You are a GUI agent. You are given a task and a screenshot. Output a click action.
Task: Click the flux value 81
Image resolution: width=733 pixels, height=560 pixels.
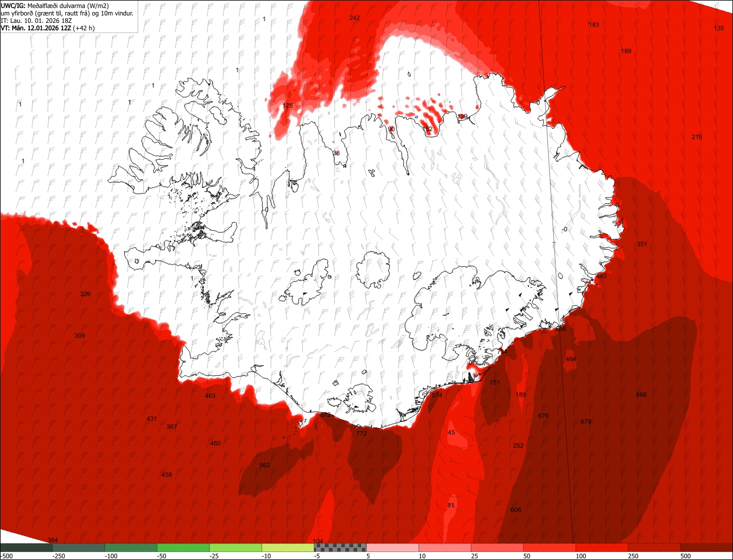click(x=451, y=505)
